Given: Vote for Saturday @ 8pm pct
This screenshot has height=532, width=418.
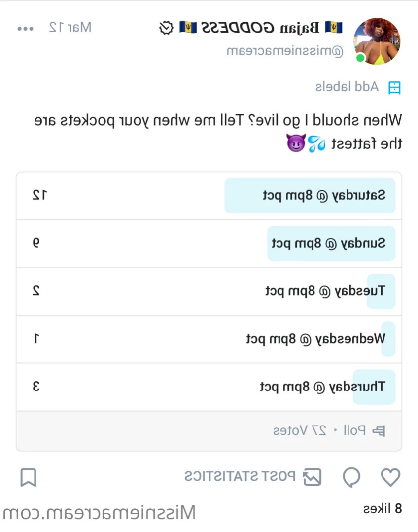Looking at the screenshot, I should [209, 195].
